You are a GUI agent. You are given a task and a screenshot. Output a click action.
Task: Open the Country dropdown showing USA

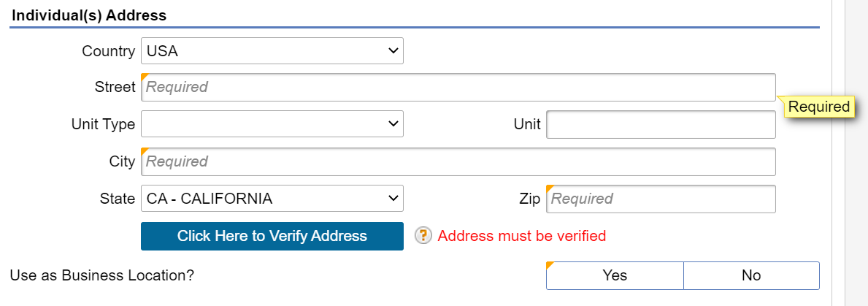point(272,51)
